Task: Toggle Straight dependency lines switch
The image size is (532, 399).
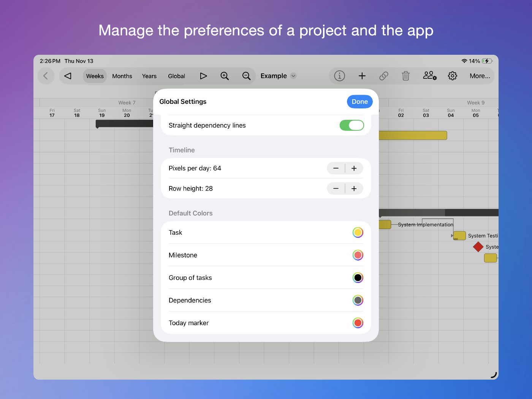Action: [351, 125]
